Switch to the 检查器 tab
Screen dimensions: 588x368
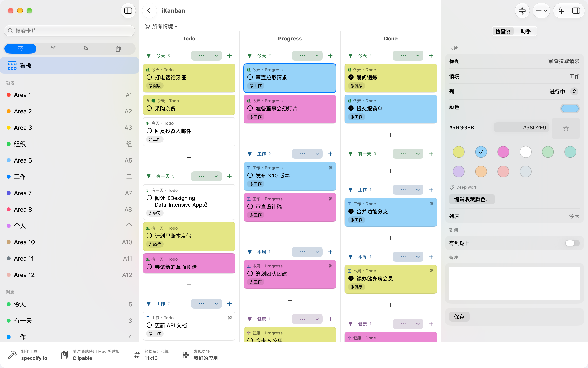click(x=503, y=31)
